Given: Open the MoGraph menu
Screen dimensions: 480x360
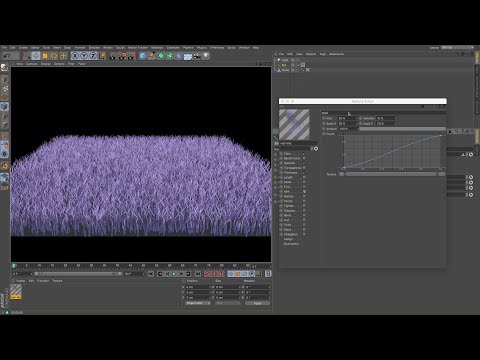Looking at the screenshot, I should click(157, 48).
